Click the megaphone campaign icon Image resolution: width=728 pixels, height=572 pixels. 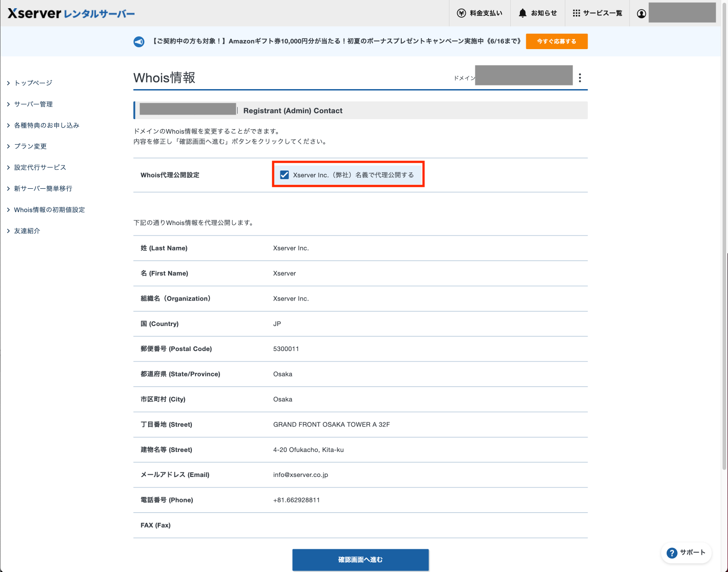point(139,41)
